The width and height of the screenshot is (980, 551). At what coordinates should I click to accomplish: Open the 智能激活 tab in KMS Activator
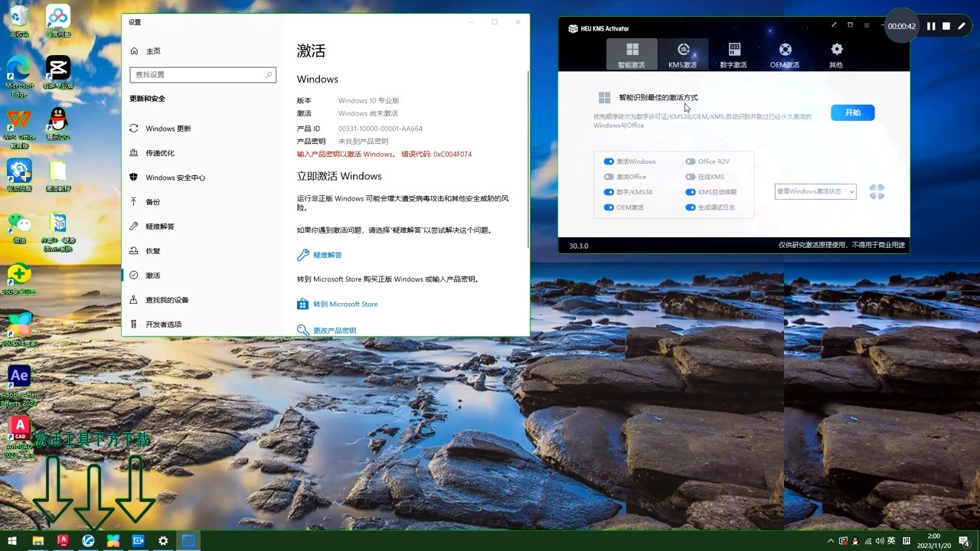632,55
